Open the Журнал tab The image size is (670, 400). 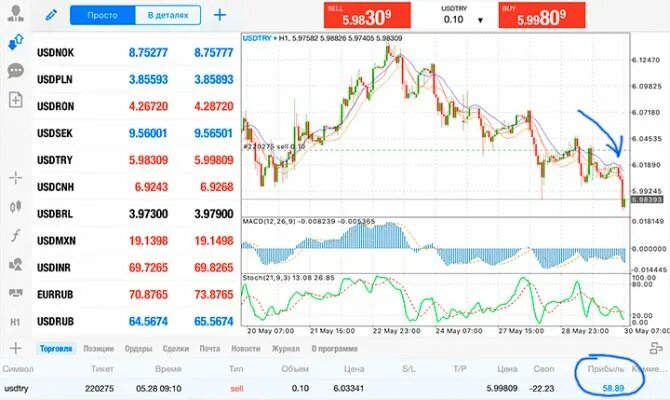pyautogui.click(x=285, y=349)
